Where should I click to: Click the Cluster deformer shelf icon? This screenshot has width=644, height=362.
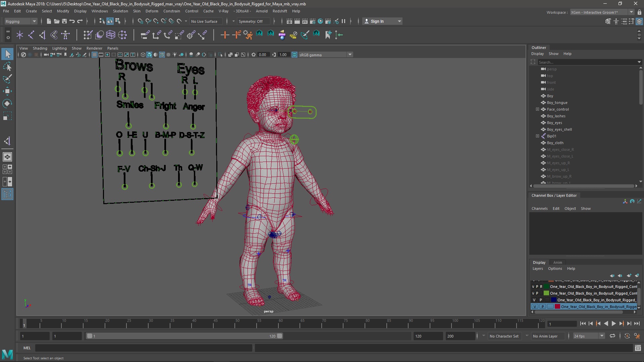coord(122,35)
